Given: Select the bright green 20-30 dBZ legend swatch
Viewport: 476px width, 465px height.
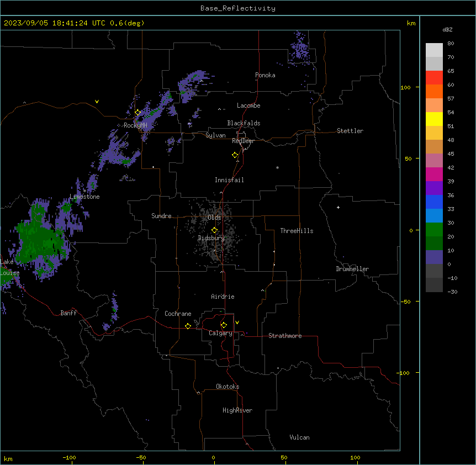Looking at the screenshot, I should tap(434, 230).
